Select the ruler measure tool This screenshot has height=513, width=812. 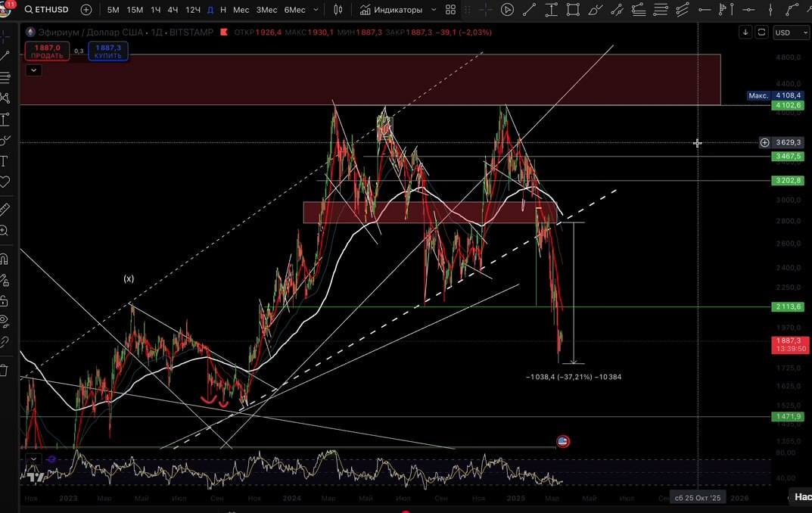tap(5, 210)
